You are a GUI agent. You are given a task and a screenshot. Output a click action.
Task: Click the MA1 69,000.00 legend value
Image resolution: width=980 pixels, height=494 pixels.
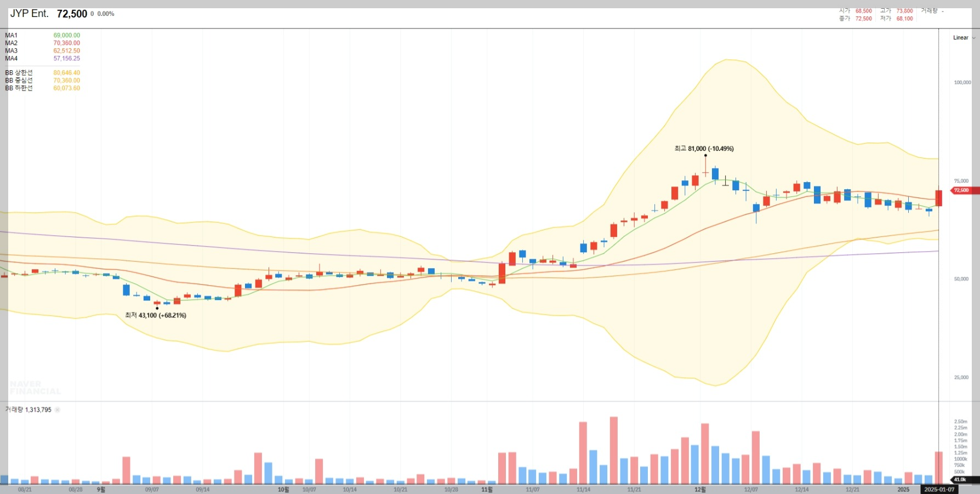pos(66,36)
